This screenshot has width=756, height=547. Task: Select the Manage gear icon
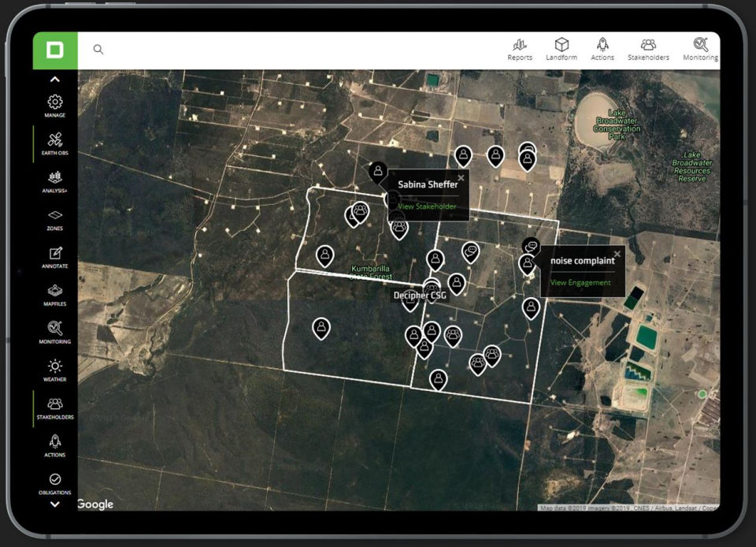pos(55,106)
